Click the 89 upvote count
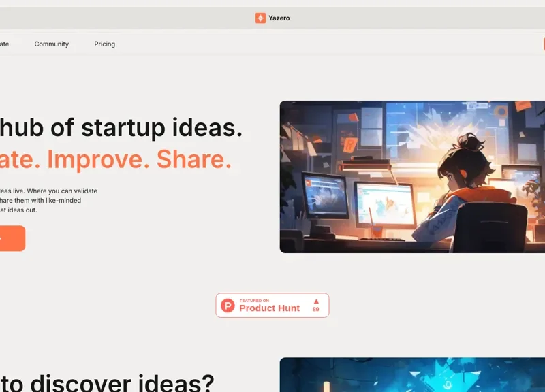 pyautogui.click(x=315, y=309)
